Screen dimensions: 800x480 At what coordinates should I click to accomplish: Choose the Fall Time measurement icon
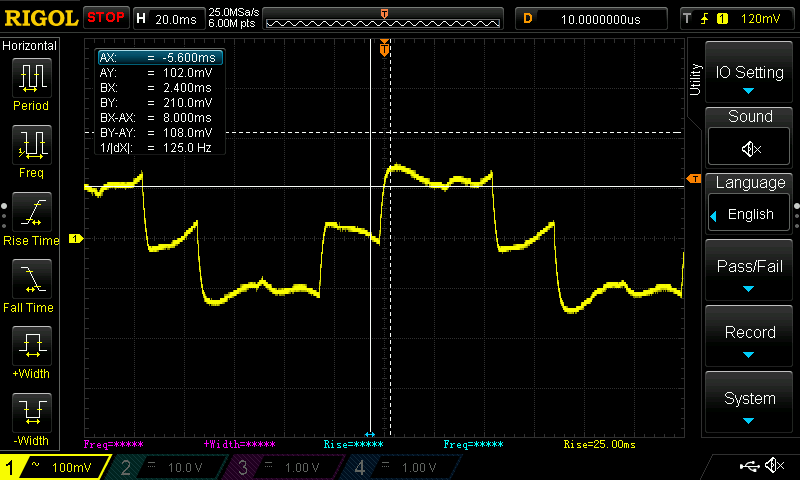point(31,281)
